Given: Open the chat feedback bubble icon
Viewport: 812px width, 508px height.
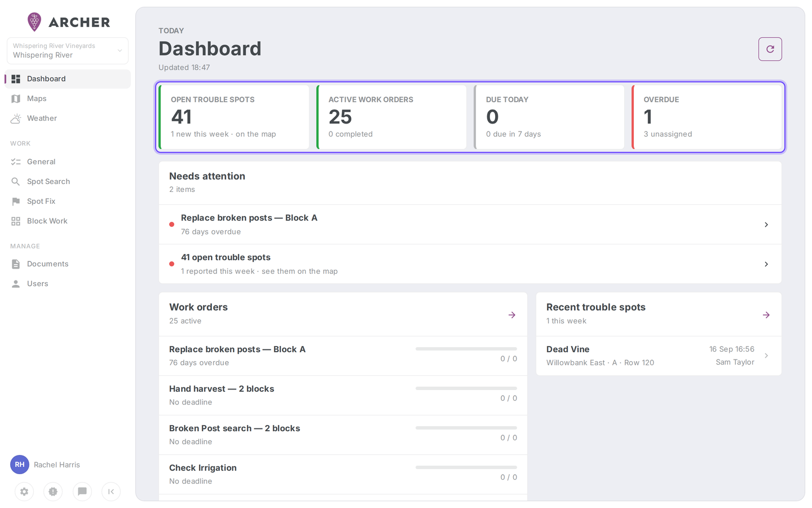Looking at the screenshot, I should pos(82,492).
